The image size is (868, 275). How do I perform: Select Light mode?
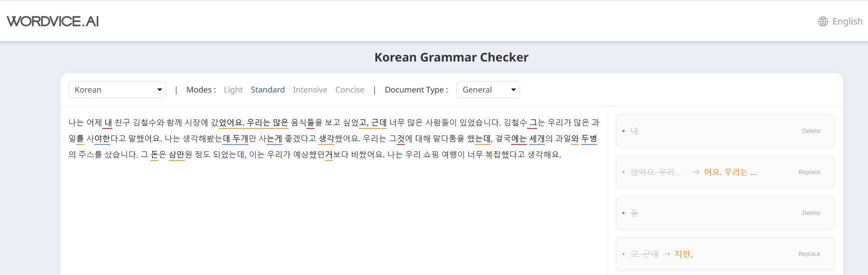point(233,90)
